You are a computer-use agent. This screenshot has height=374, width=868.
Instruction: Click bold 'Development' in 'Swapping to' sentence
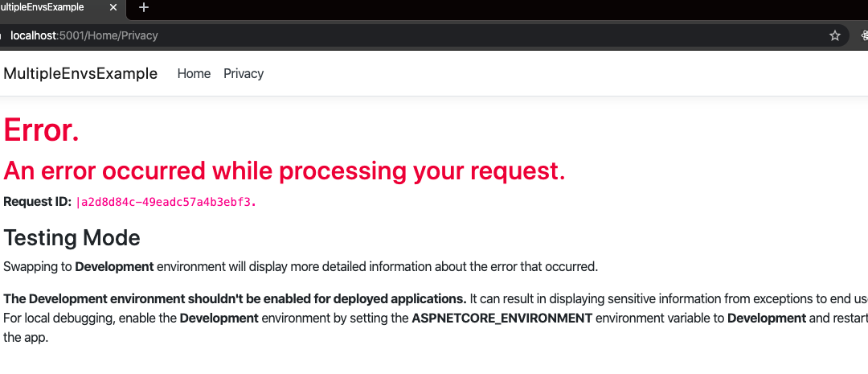[114, 266]
